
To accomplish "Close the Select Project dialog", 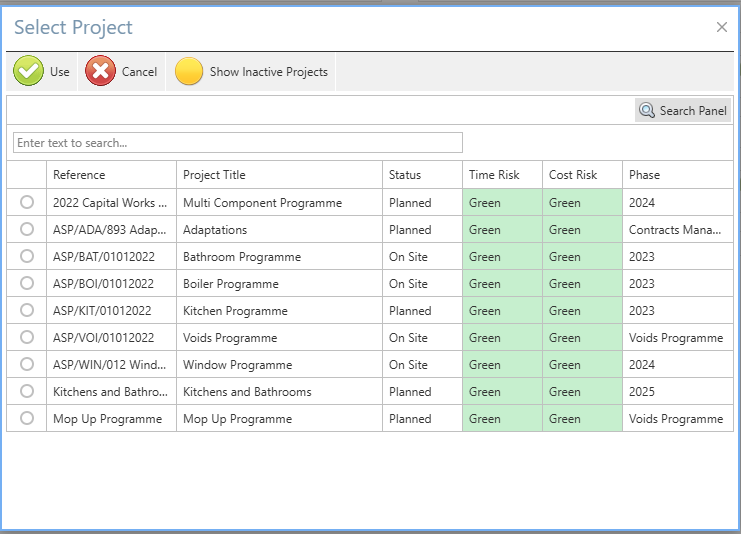I will (x=721, y=27).
